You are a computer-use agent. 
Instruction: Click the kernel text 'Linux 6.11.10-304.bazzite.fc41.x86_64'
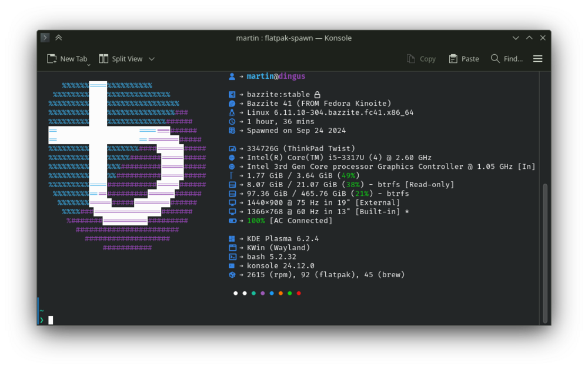click(x=330, y=112)
